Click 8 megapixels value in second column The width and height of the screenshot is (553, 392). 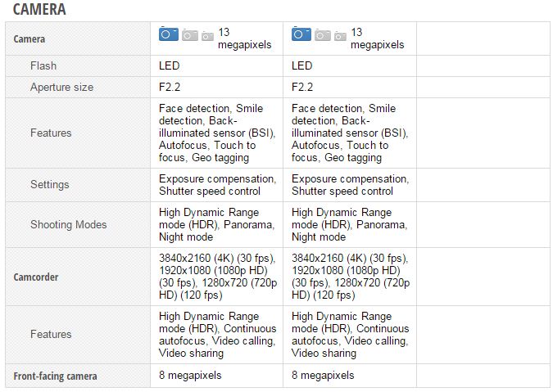coord(323,376)
